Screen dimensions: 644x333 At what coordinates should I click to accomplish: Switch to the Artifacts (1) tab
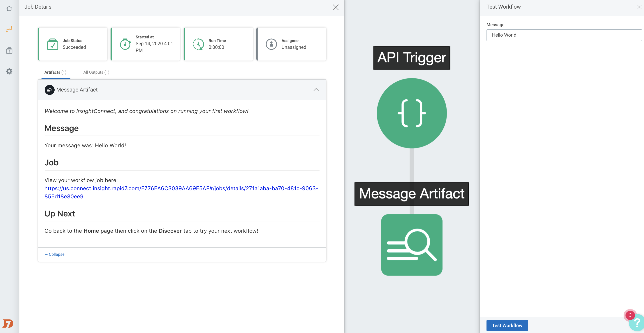click(56, 72)
